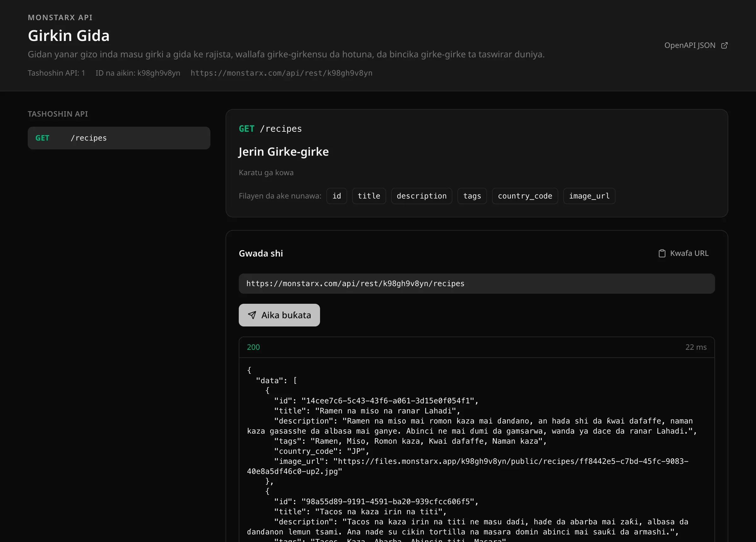Click the MONSTARX API label at top
756x542 pixels.
click(60, 17)
